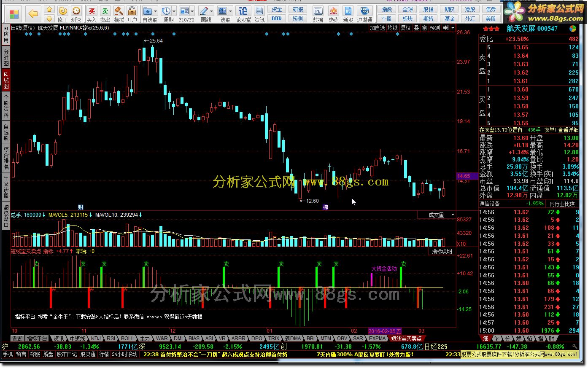Open the 测速 speed test tool

point(76,14)
